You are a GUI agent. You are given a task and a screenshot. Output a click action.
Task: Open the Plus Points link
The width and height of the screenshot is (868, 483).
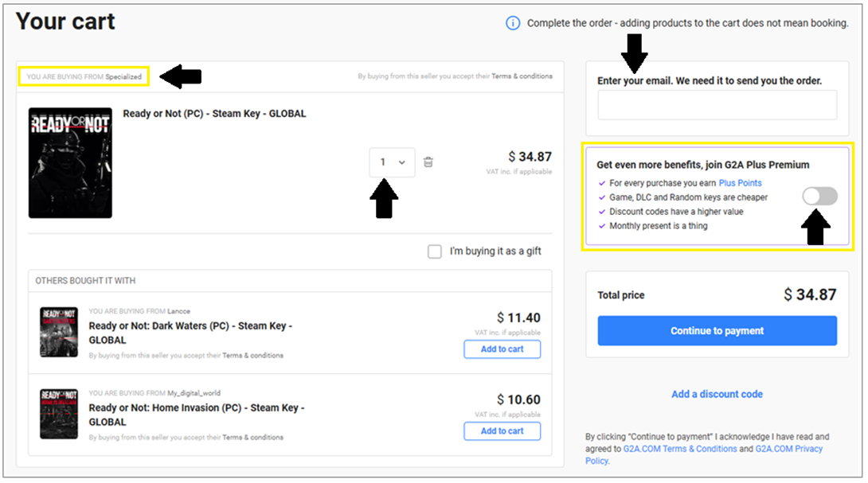[x=740, y=183]
